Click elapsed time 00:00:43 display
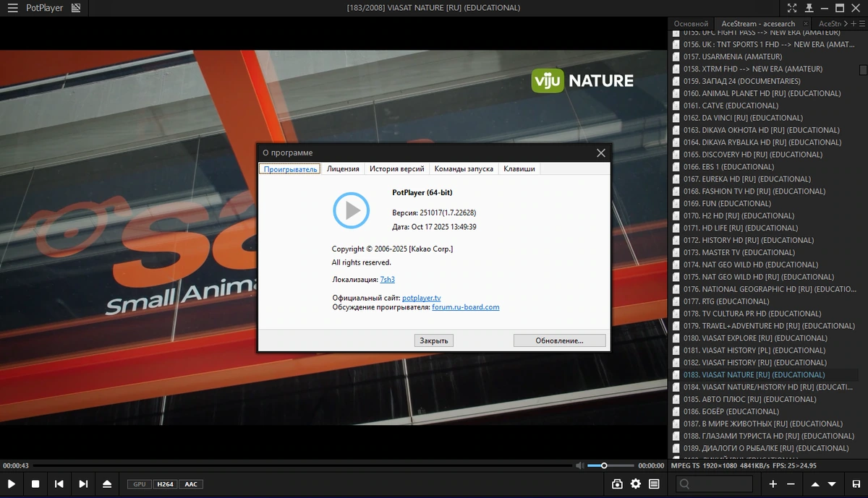This screenshot has width=868, height=498. 16,465
